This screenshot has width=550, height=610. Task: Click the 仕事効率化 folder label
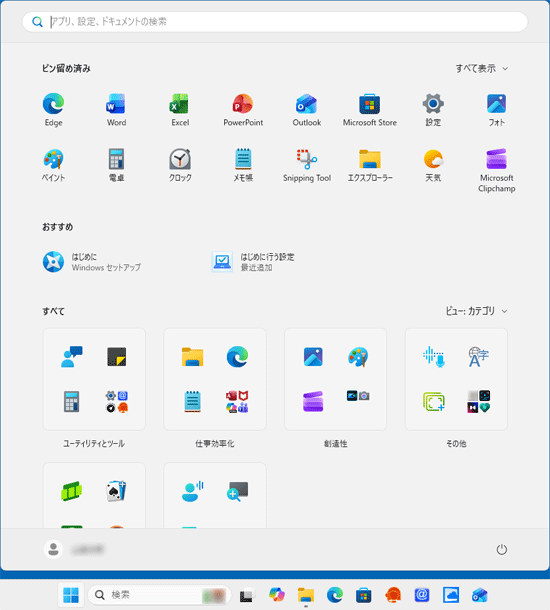pyautogui.click(x=215, y=443)
